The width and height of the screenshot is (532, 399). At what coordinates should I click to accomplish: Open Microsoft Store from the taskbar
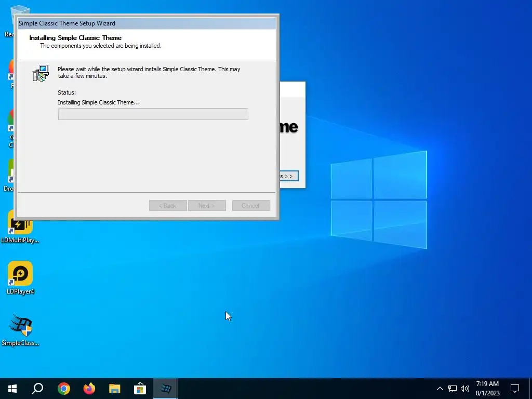click(x=140, y=389)
